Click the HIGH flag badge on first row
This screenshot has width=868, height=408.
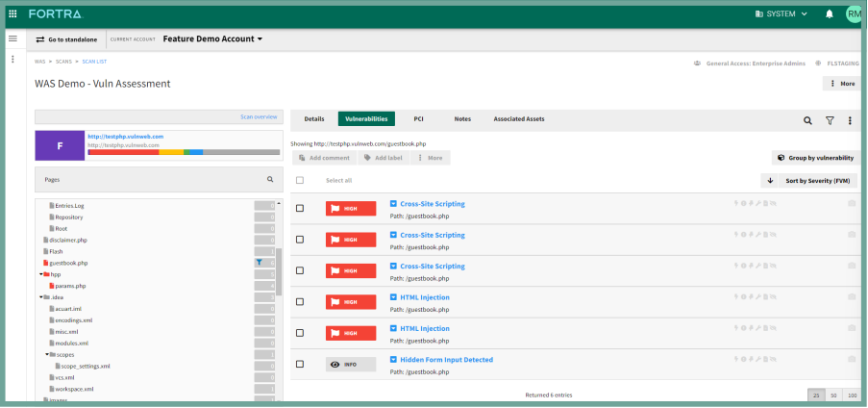(x=351, y=209)
